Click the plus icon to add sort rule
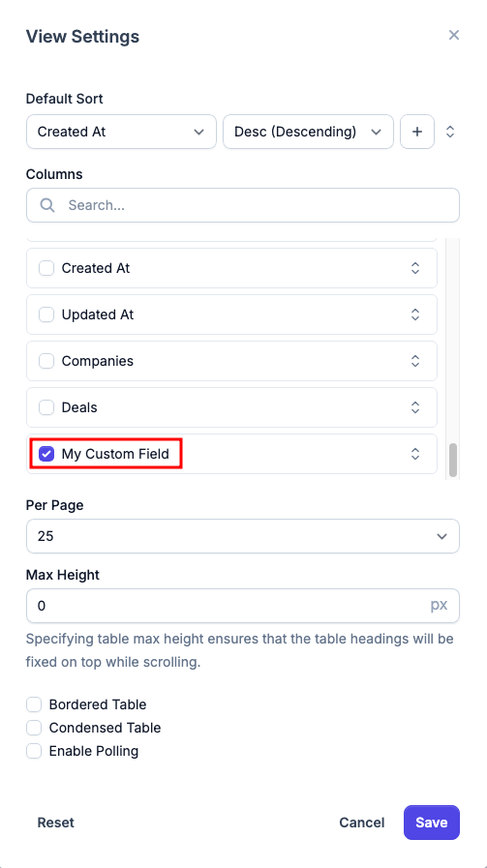This screenshot has height=868, width=487. (x=417, y=132)
